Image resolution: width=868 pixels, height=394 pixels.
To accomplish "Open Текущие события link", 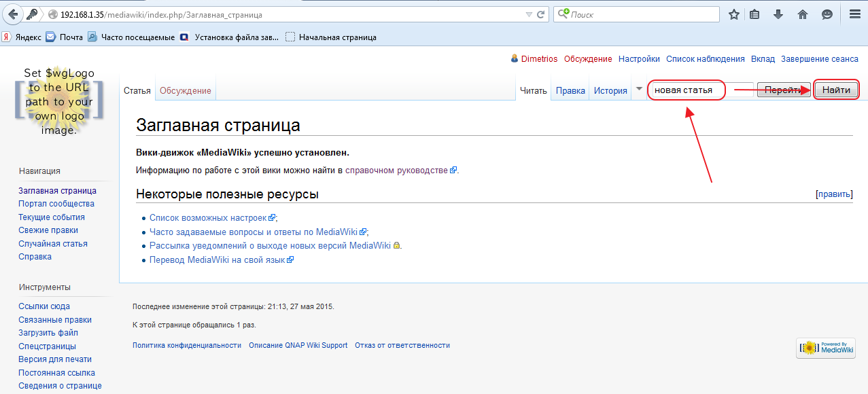I will [x=52, y=217].
